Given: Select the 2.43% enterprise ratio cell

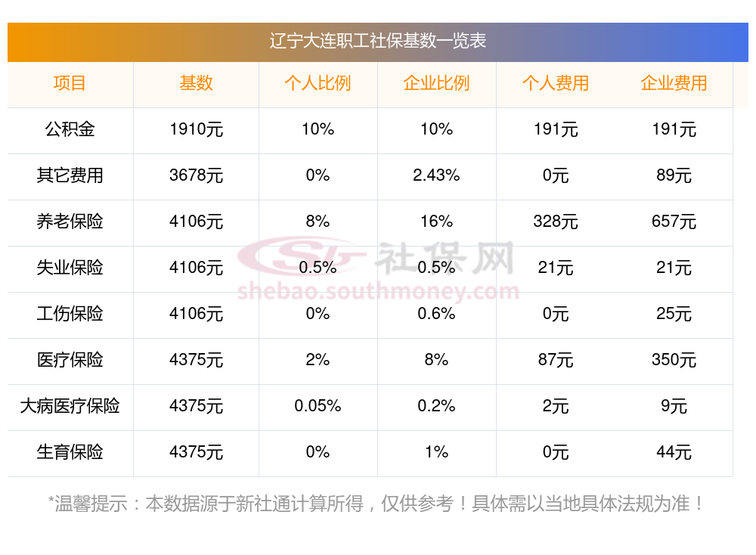Looking at the screenshot, I should coord(436,175).
